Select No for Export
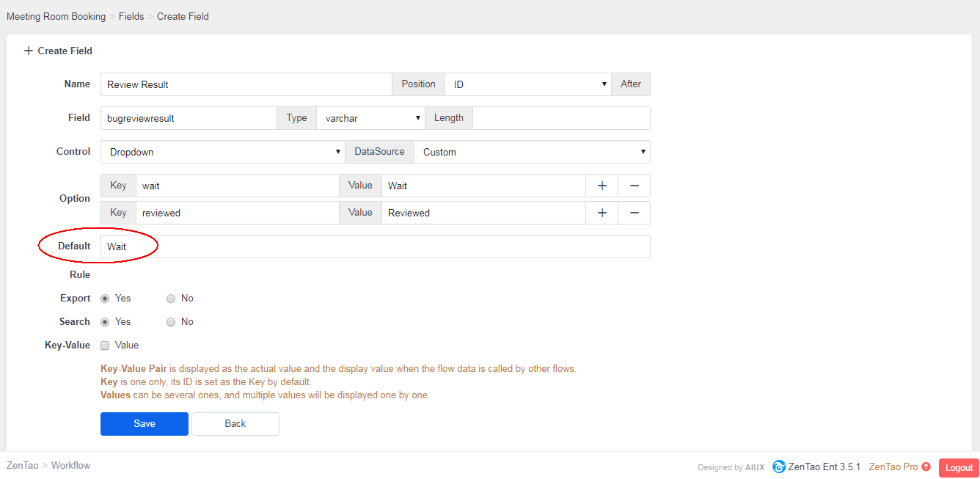 pos(171,299)
